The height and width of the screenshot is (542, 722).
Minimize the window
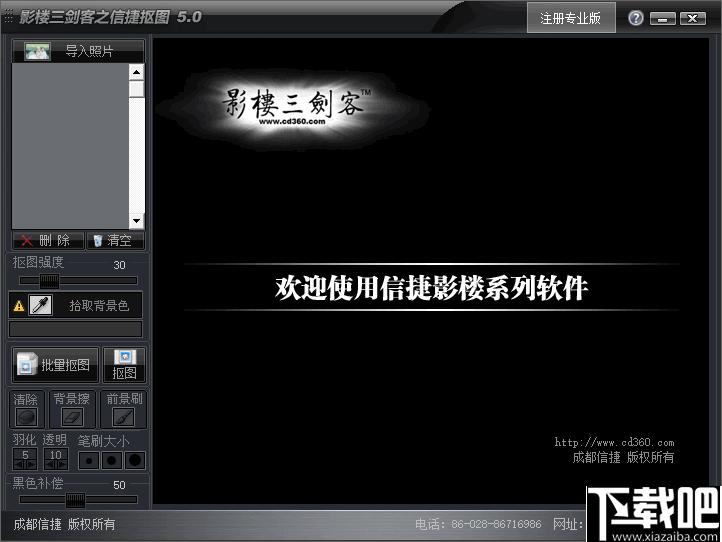tap(663, 19)
